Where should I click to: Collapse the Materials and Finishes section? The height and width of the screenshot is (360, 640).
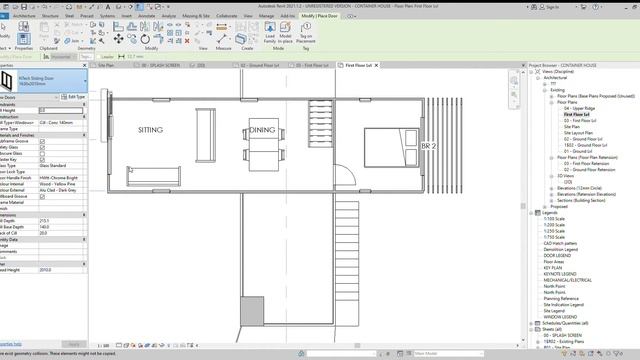[x=84, y=135]
